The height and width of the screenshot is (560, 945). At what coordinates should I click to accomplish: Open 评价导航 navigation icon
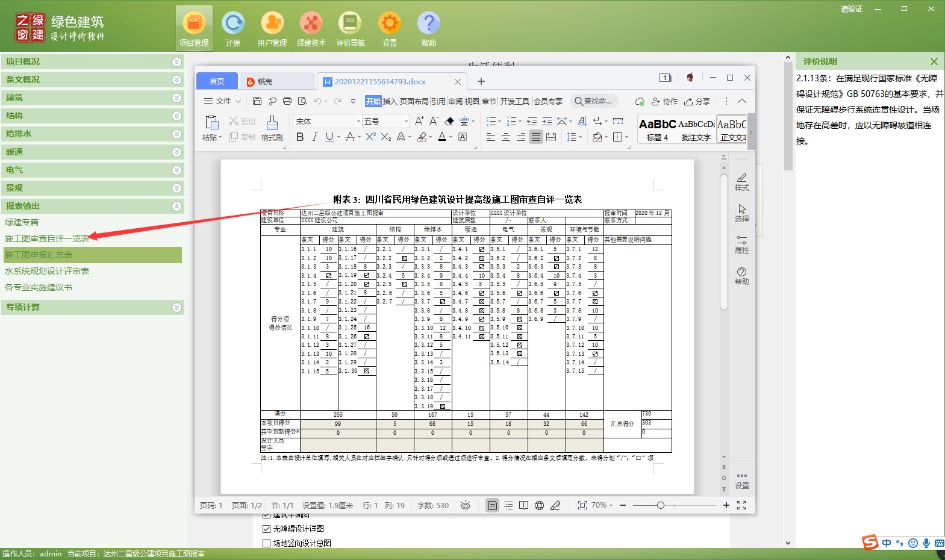(350, 28)
